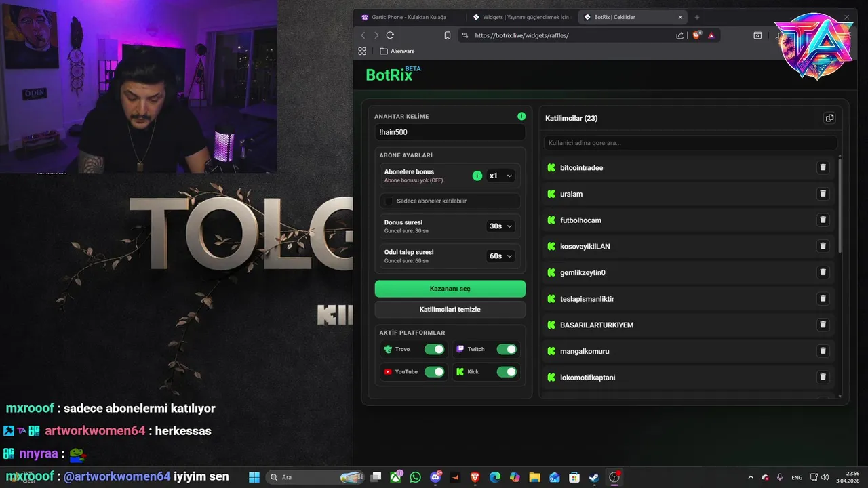
Task: Remove mangalkomuru with its trash icon
Action: point(823,350)
